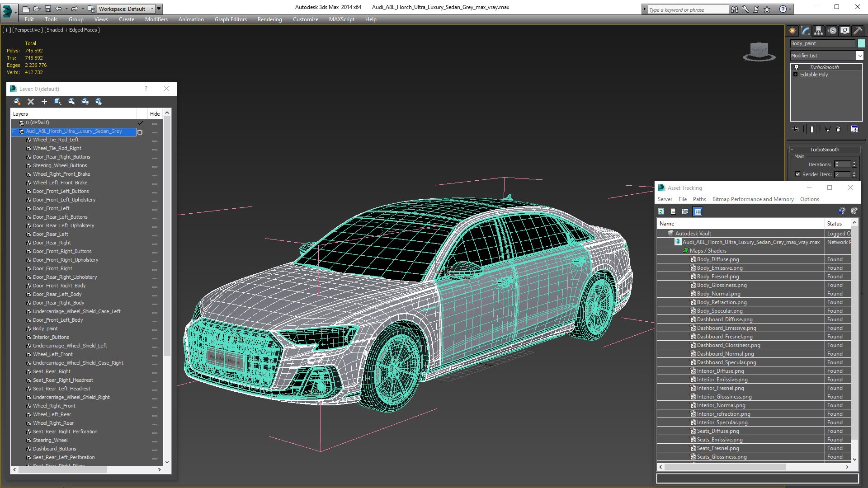
Task: Click the Subscription Center key icon
Action: pos(745,9)
